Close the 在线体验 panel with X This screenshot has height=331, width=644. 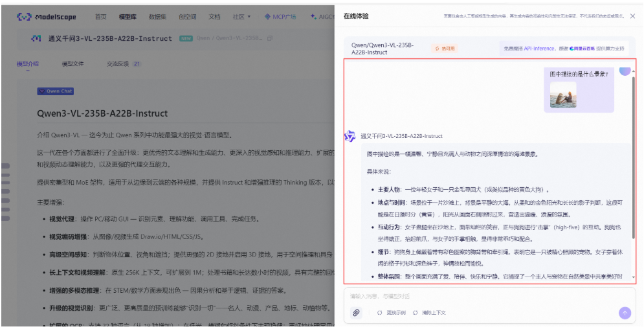(x=632, y=16)
